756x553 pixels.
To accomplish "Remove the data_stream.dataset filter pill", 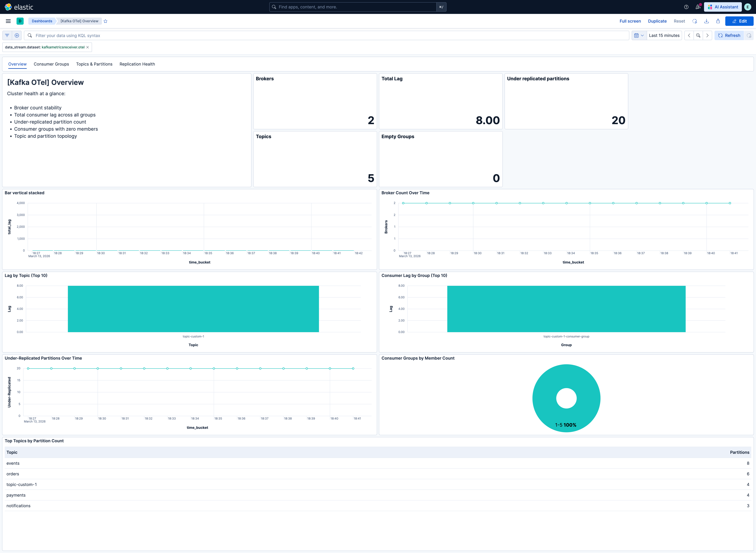I will (88, 47).
